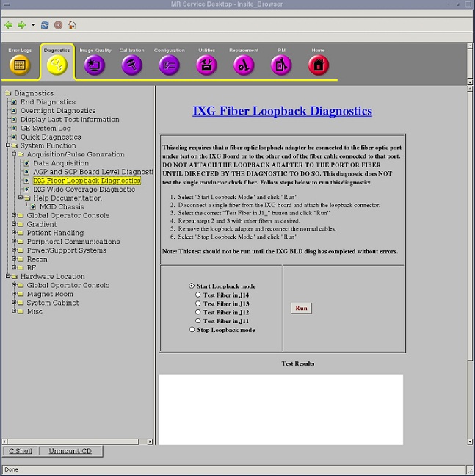Open the Configuration icon
Screen dimensions: 475x476
coord(170,65)
